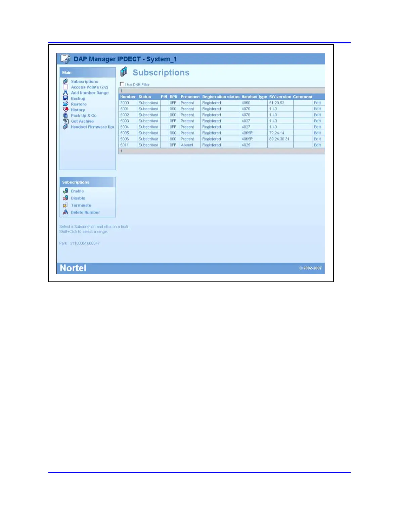Click the Terminate task link
Image resolution: width=399 pixels, height=532 pixels.
(81, 205)
